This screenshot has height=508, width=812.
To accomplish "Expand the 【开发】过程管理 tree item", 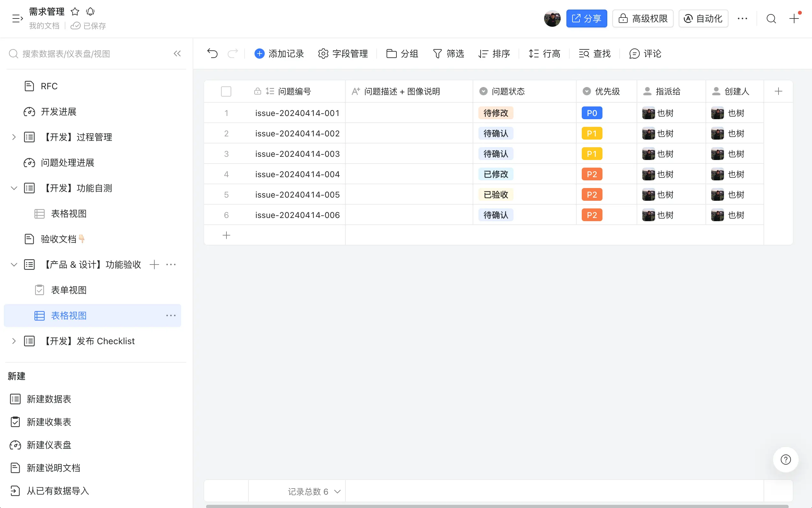I will [14, 137].
